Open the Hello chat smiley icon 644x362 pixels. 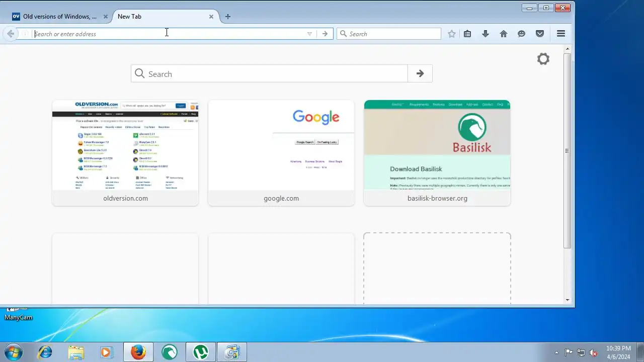click(x=522, y=34)
